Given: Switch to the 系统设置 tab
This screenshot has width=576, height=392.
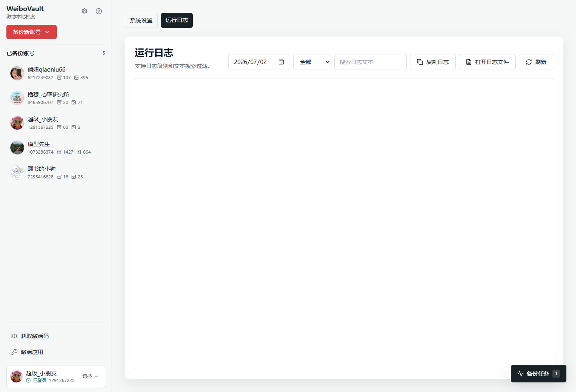Looking at the screenshot, I should tap(141, 20).
